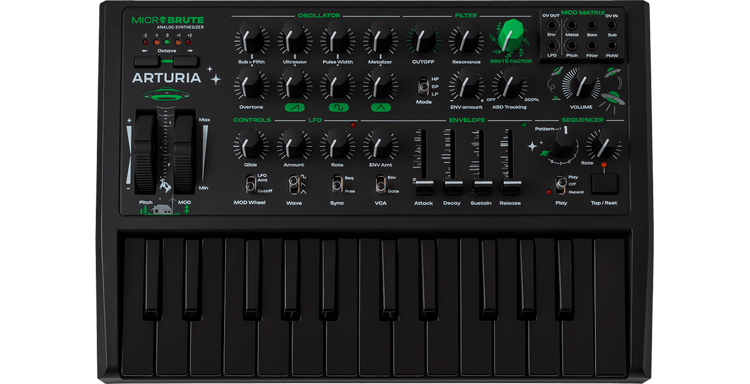Click the Tap / Rest button

coord(604,184)
